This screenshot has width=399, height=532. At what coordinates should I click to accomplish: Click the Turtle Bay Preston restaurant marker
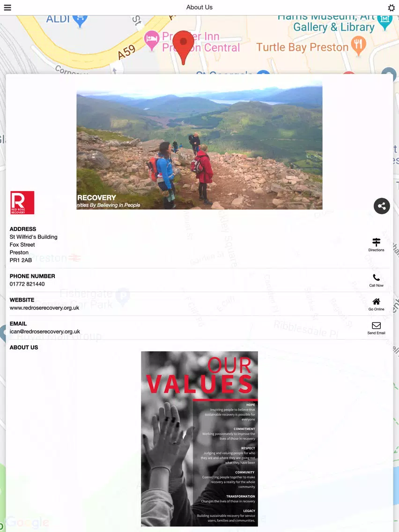pyautogui.click(x=359, y=46)
